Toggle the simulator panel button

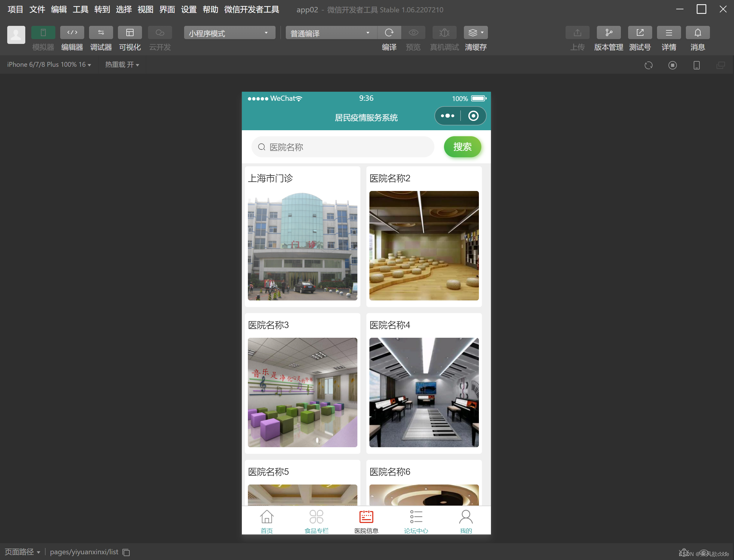click(43, 33)
